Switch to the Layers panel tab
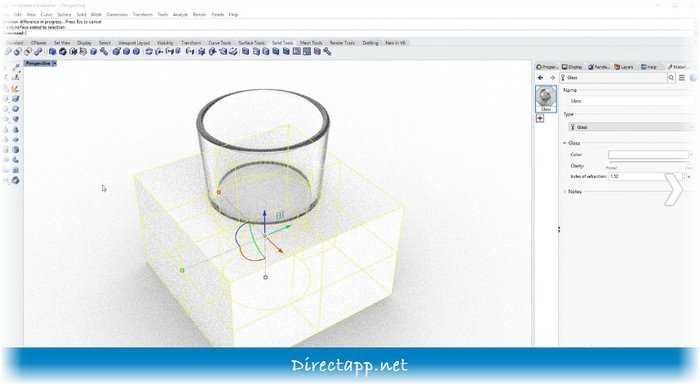 coord(624,67)
